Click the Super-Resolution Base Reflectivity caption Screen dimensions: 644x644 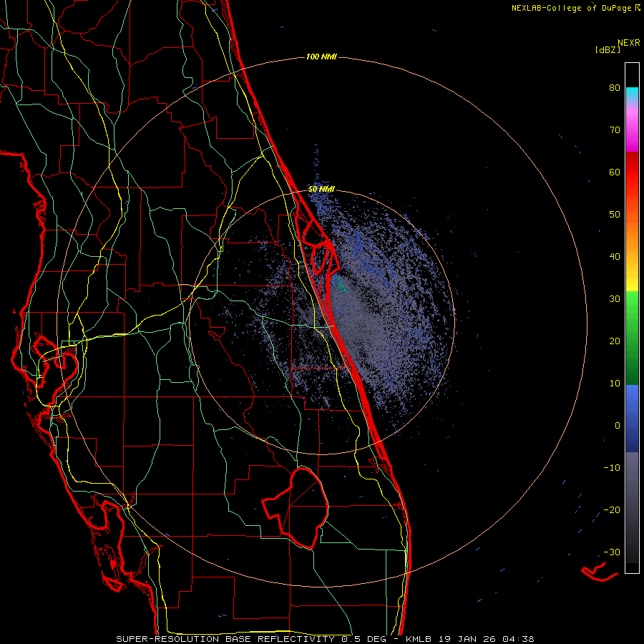(325, 639)
